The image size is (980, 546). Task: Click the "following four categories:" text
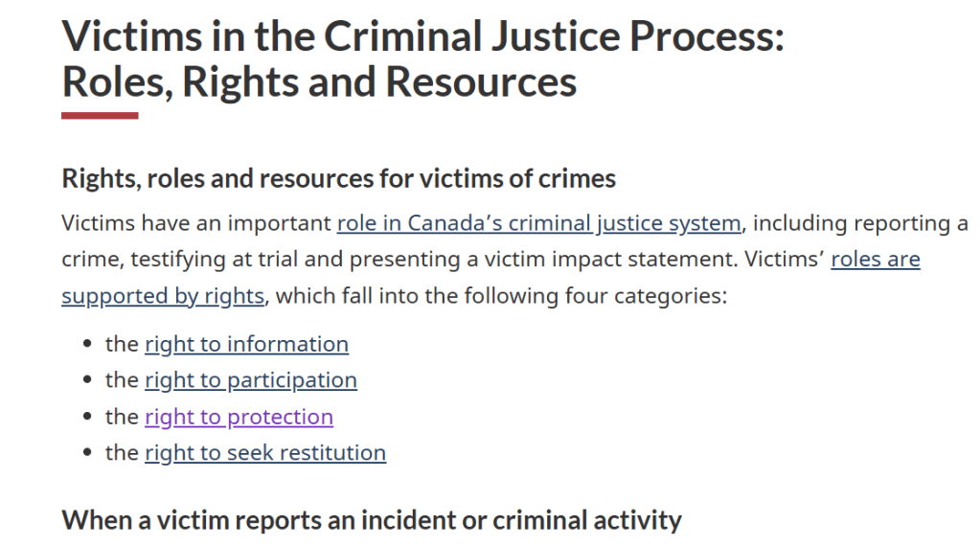(x=596, y=297)
